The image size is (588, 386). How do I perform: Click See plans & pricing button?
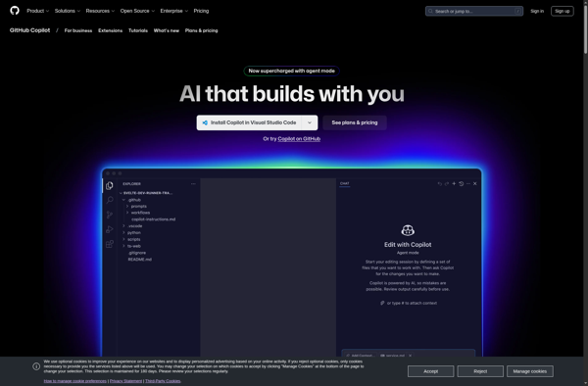(x=355, y=122)
